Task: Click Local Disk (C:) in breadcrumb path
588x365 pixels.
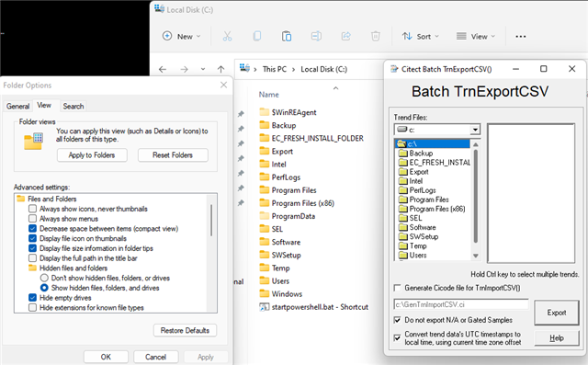Action: coord(324,69)
